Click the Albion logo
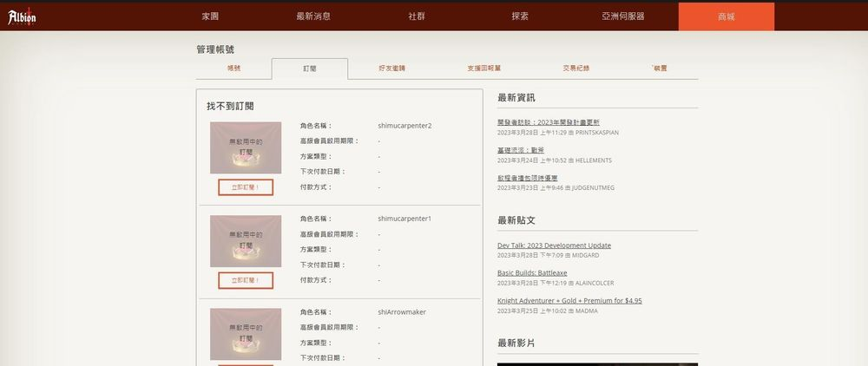This screenshot has width=868, height=366. click(x=22, y=16)
